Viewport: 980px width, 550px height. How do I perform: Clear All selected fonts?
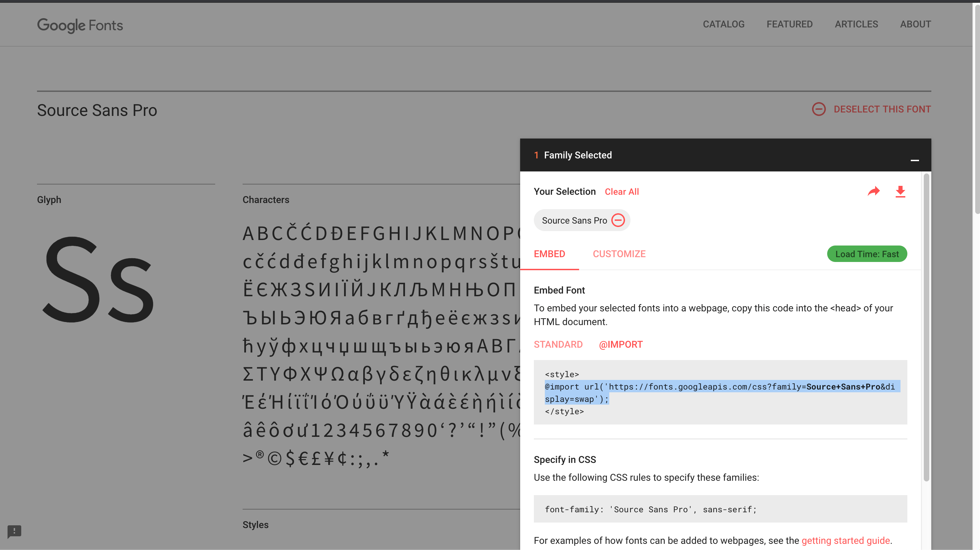pos(622,191)
